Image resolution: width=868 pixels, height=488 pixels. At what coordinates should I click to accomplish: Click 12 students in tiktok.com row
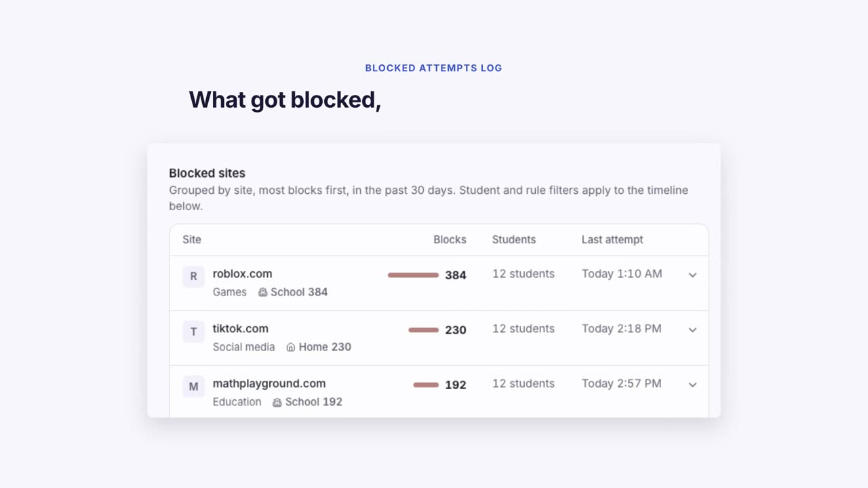point(524,329)
